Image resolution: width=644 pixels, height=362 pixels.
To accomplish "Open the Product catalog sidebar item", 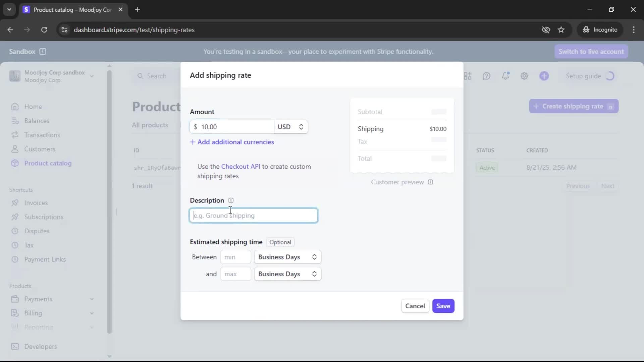I will tap(48, 163).
